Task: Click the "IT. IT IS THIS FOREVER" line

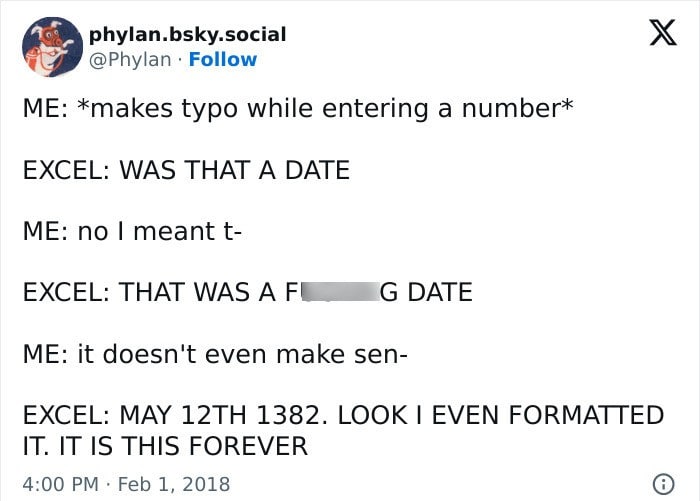Action: (x=165, y=446)
